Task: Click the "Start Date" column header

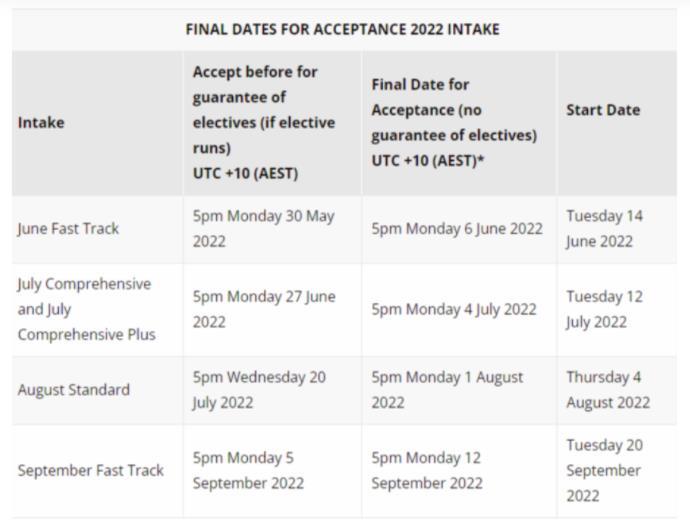Action: 603,110
